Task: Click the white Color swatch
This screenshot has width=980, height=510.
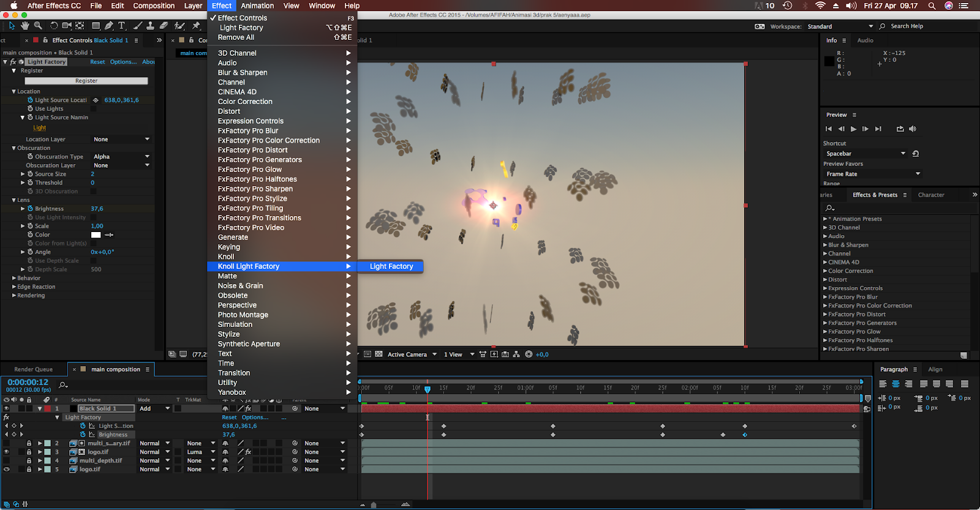Action: (96, 235)
